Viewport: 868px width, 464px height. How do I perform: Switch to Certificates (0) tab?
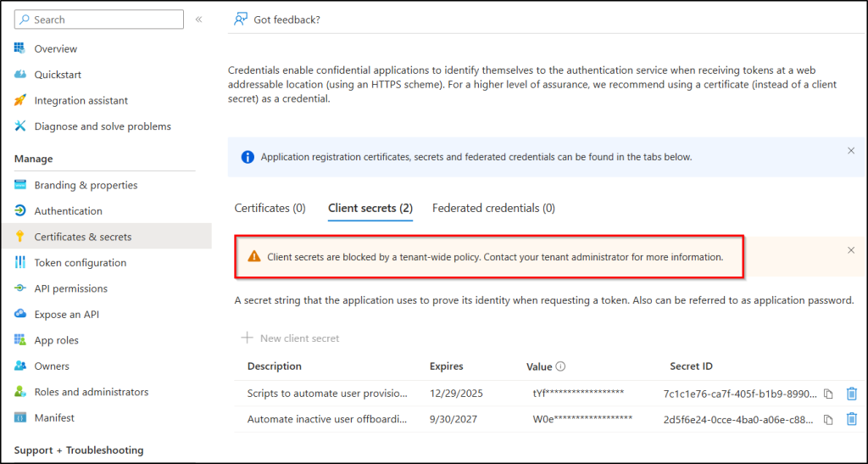pos(270,208)
